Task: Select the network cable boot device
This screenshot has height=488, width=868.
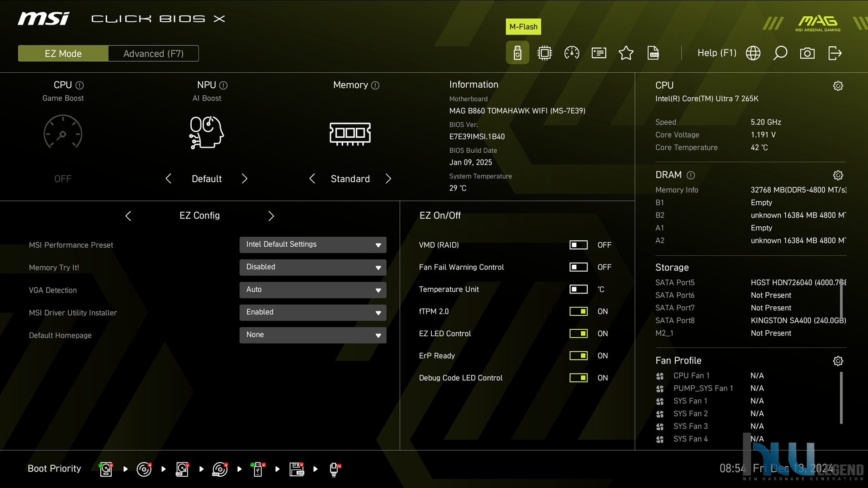Action: [334, 469]
